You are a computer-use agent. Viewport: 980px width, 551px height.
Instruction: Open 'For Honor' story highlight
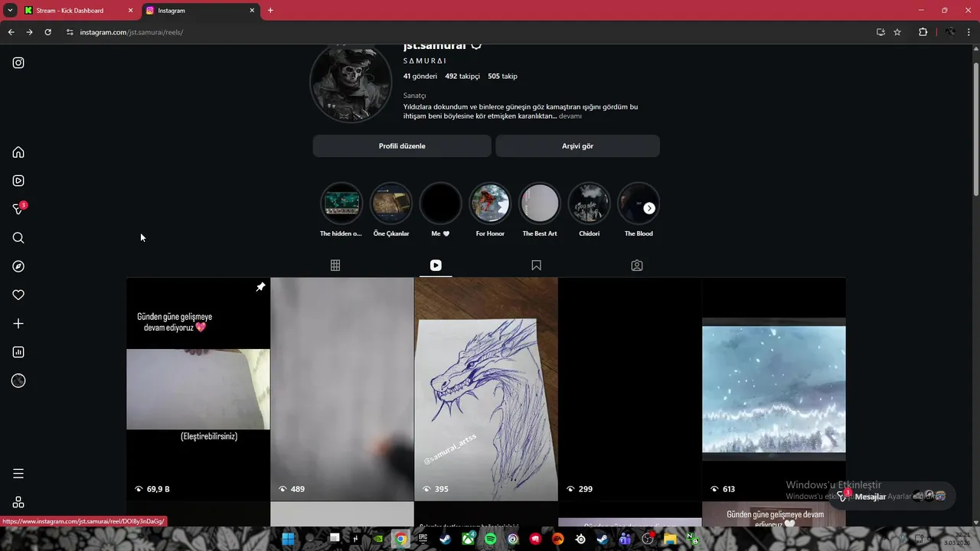click(x=490, y=204)
